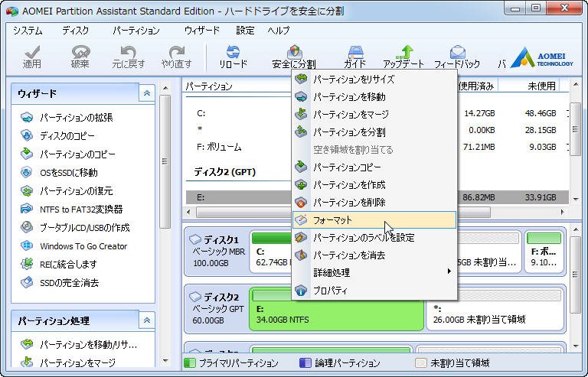Image resolution: width=588 pixels, height=377 pixels.
Task: Click the 破棄 (Discard) toolbar icon
Action: (80, 57)
